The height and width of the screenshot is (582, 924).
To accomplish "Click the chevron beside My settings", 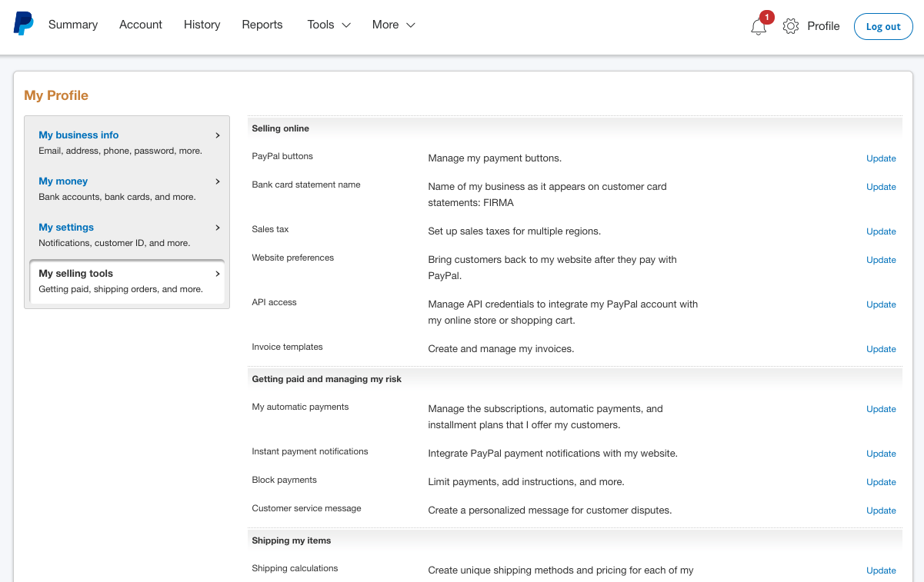I will 218,228.
